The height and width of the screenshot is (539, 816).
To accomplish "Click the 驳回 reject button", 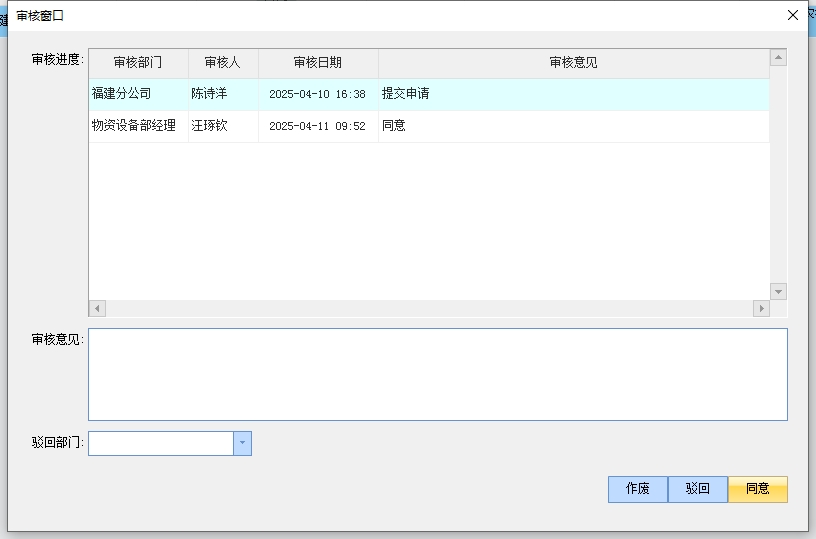I will point(698,489).
